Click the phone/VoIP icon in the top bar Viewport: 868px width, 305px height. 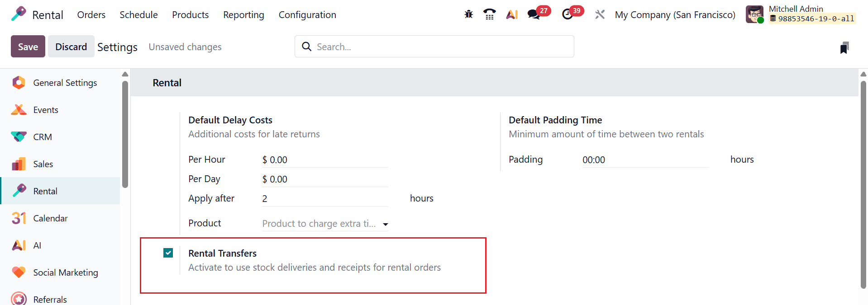[x=489, y=14]
